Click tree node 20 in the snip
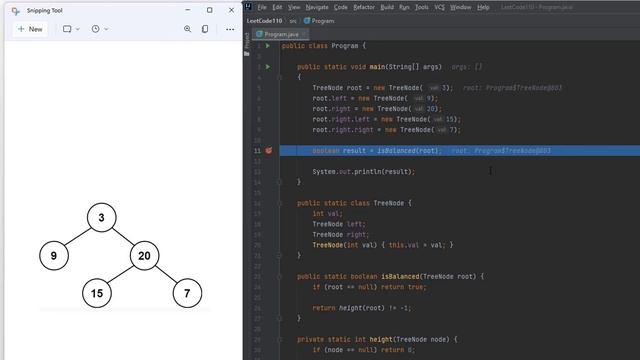 (x=144, y=256)
